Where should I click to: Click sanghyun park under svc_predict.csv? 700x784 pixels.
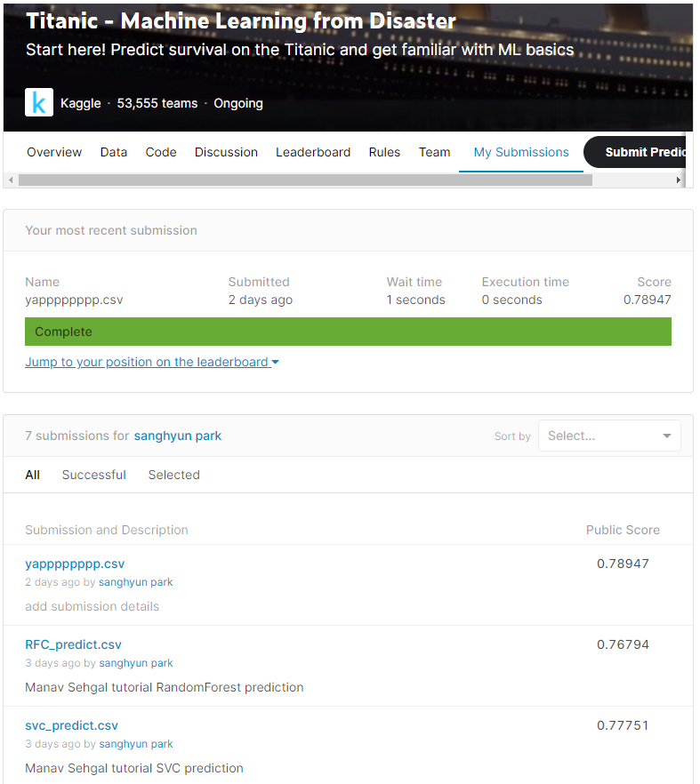(135, 745)
